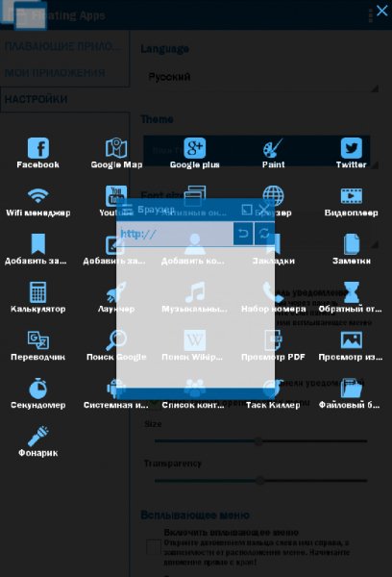
Task: Open the Заметки notes app
Action: (x=352, y=249)
